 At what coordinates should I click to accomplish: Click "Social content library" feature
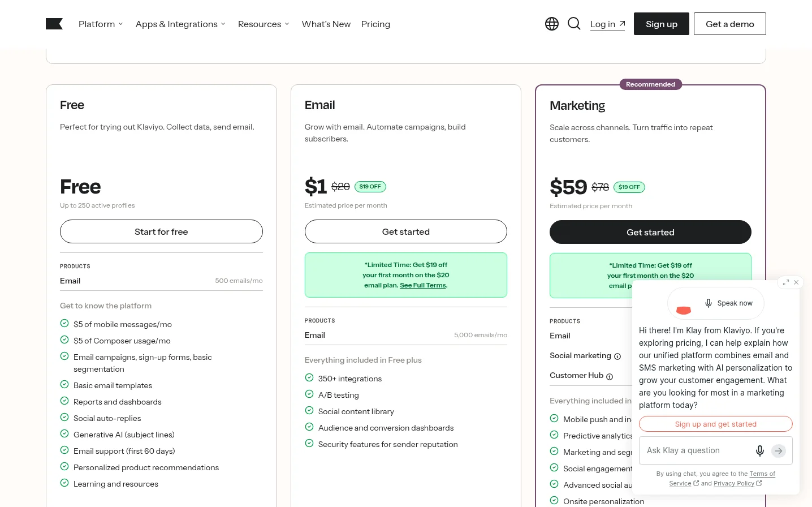tap(356, 411)
